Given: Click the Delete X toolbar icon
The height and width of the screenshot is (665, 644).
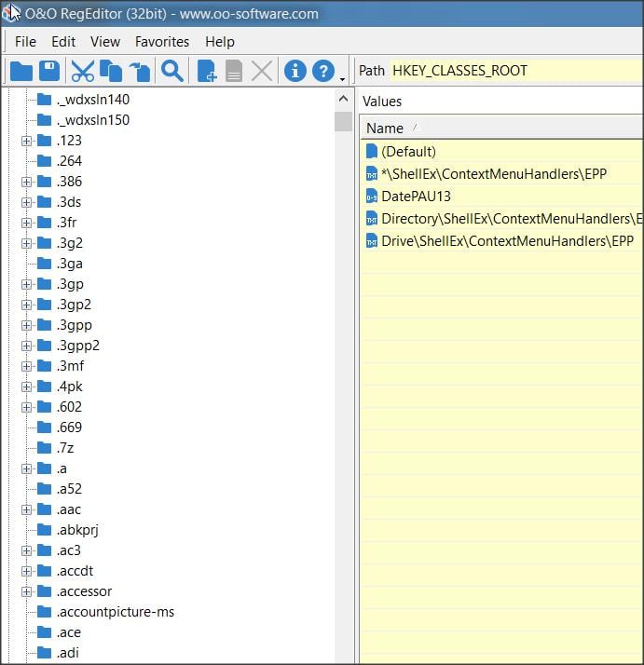Looking at the screenshot, I should (x=262, y=71).
